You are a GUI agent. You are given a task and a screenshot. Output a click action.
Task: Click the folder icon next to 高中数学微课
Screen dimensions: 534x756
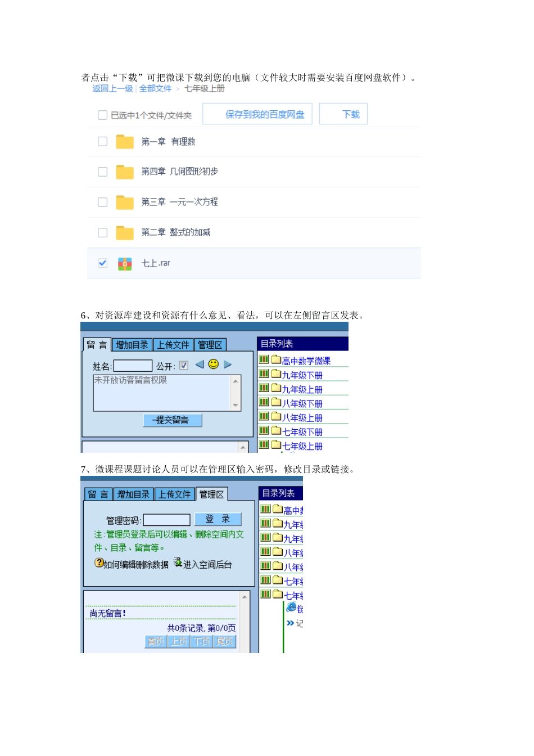pos(276,359)
